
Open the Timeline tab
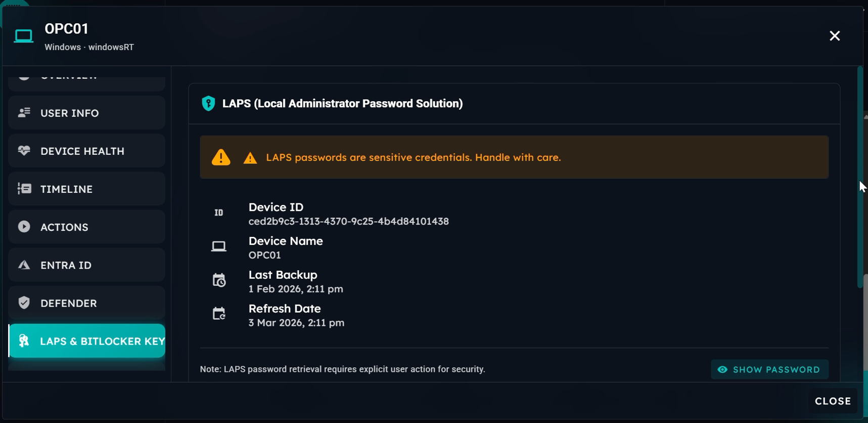click(86, 189)
